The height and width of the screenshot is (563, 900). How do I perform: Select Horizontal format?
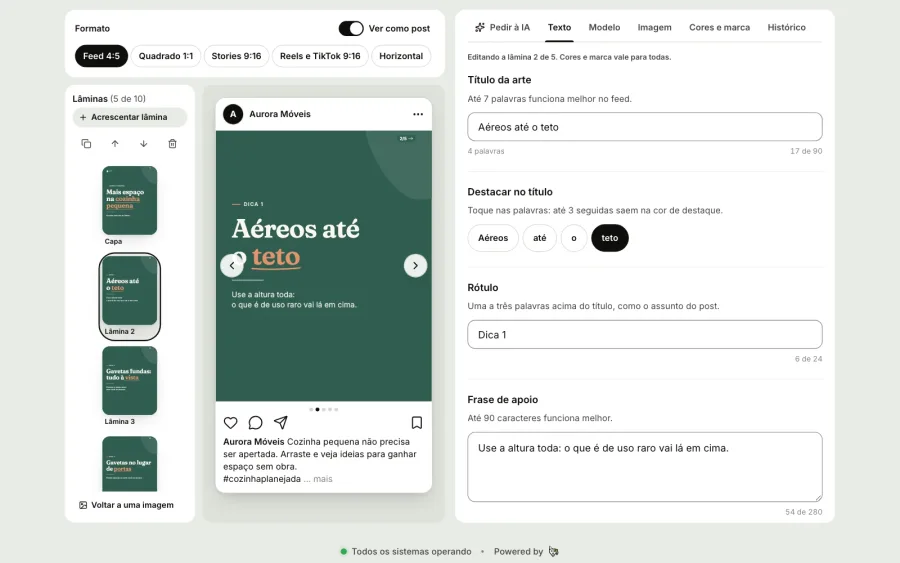point(401,56)
